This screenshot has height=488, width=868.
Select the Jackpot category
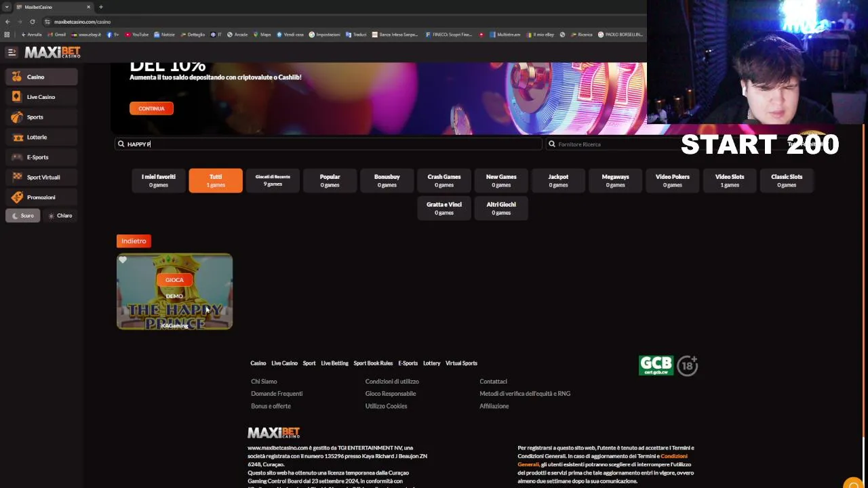click(x=558, y=180)
